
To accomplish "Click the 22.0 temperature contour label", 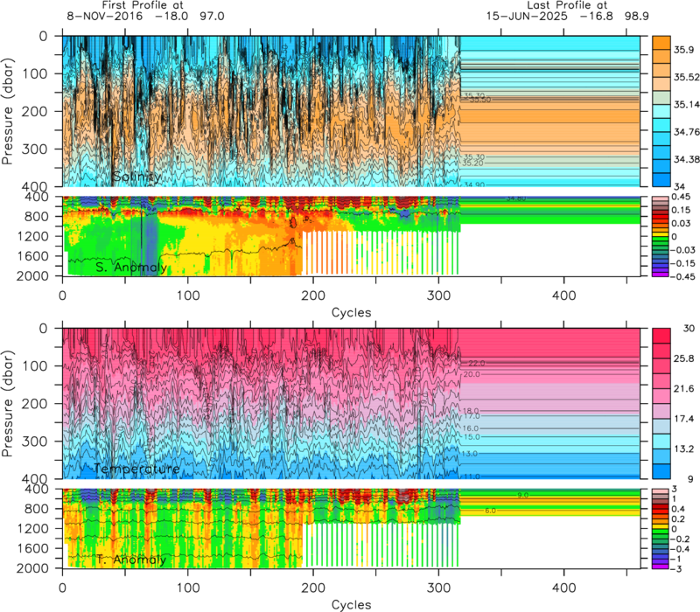I will pyautogui.click(x=476, y=363).
